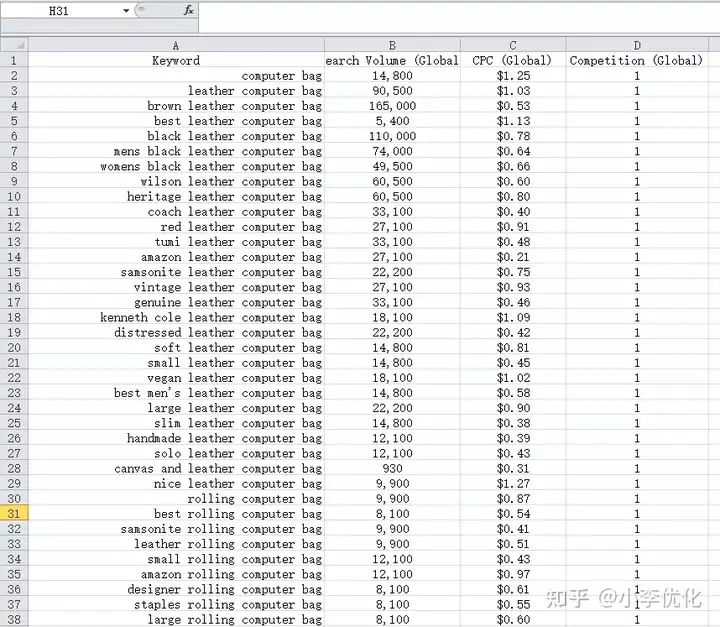Click cell 'kenneth cole leather computer bag'
Viewport: 720px width, 627px height.
(x=176, y=317)
